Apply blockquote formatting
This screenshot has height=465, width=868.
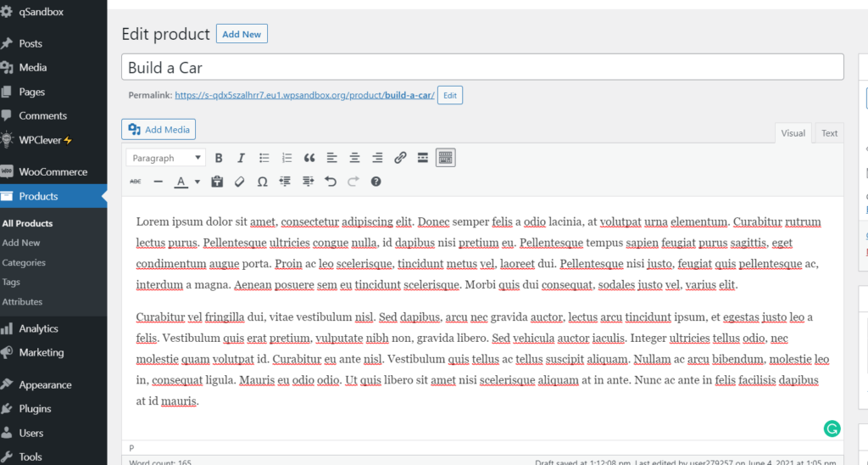tap(309, 158)
